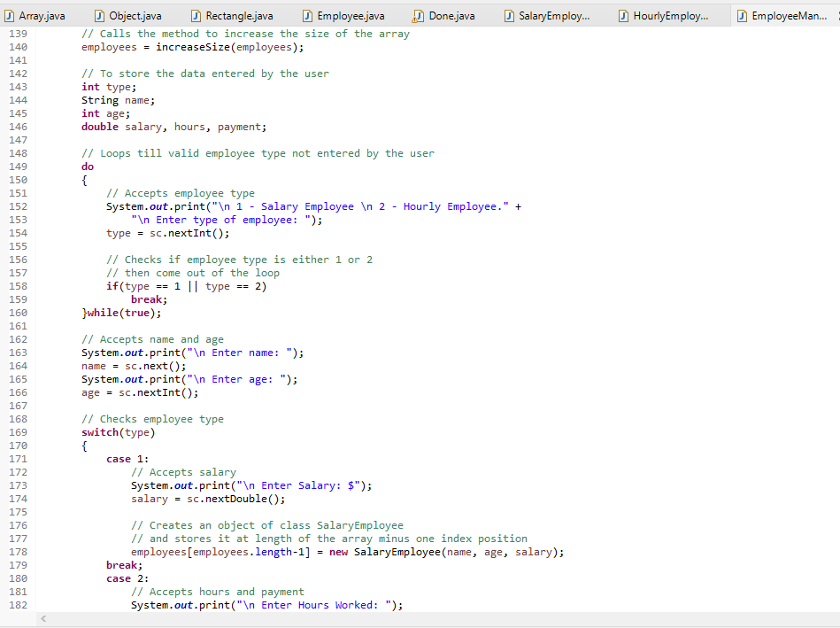Activate the EmployeeMan... tab

pos(783,16)
